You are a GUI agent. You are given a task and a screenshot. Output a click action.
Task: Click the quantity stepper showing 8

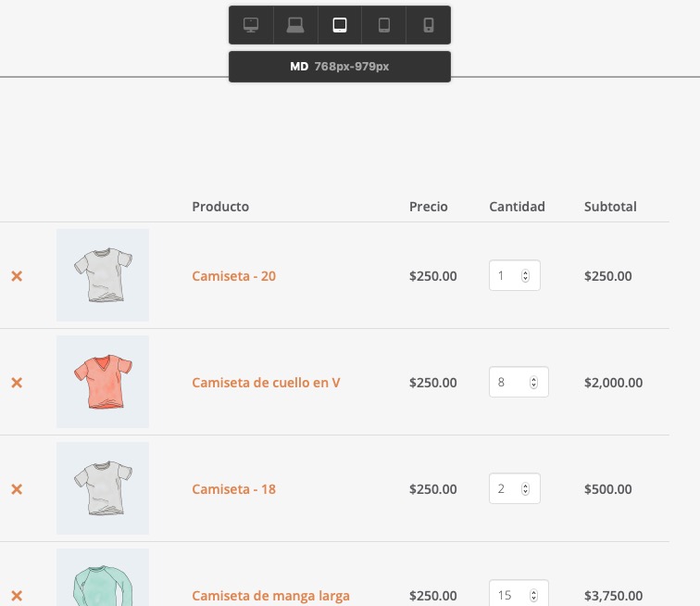(x=533, y=382)
